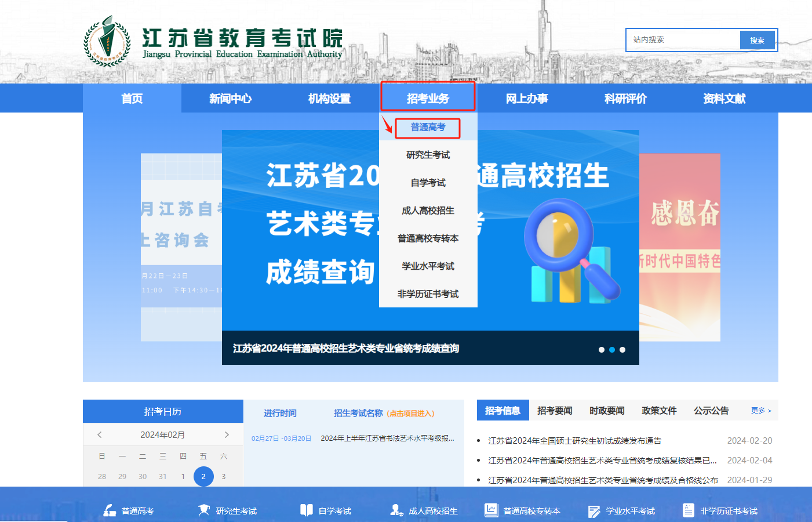812x522 pixels.
Task: Open 首页 navigation item
Action: 132,98
